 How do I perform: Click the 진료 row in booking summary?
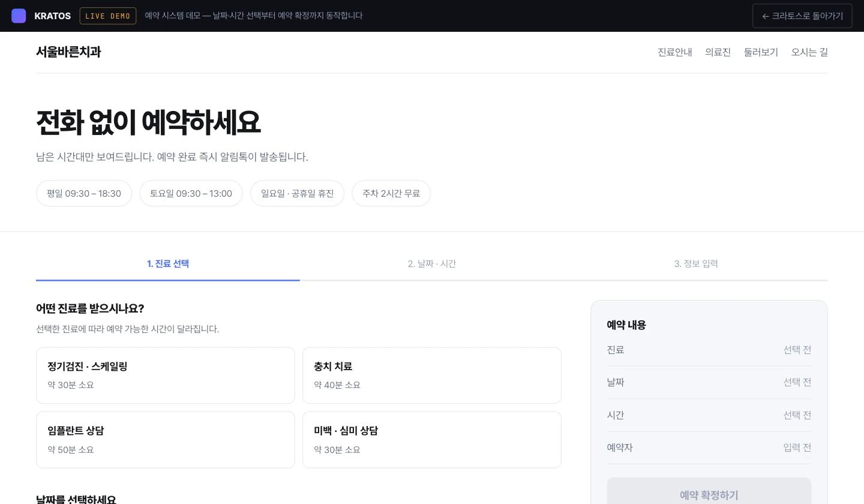pyautogui.click(x=709, y=350)
